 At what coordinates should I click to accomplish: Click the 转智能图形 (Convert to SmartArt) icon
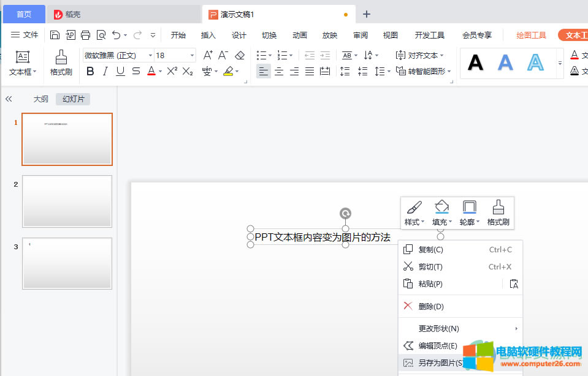click(426, 72)
